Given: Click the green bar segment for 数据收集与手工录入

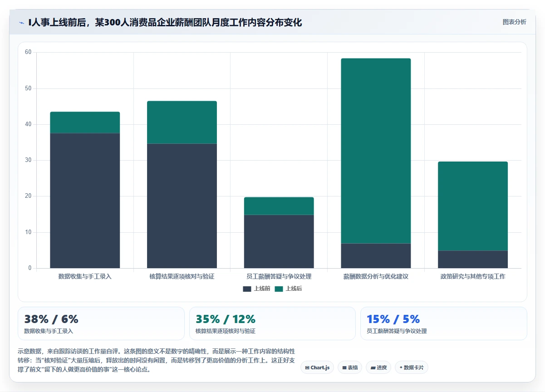Looking at the screenshot, I should pos(85,122).
